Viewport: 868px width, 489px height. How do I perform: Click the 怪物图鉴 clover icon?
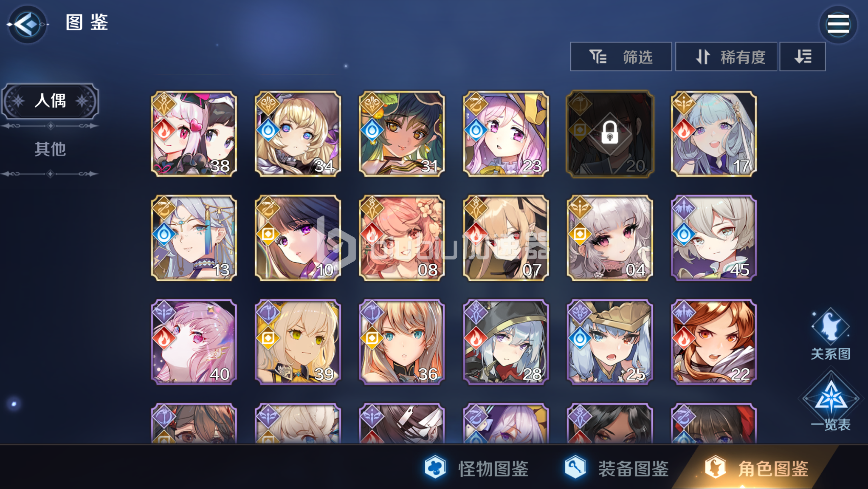[435, 467]
